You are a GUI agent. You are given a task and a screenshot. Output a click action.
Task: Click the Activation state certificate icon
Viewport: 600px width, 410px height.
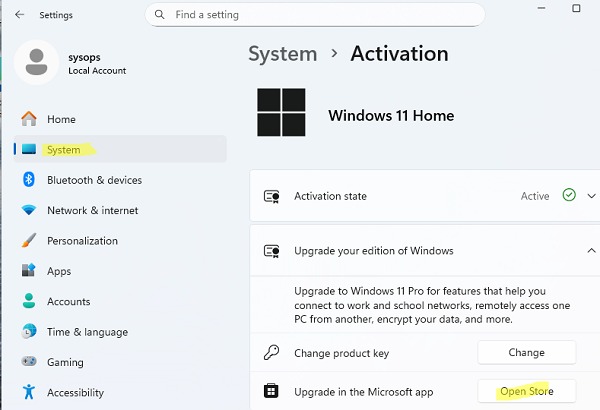click(x=272, y=196)
